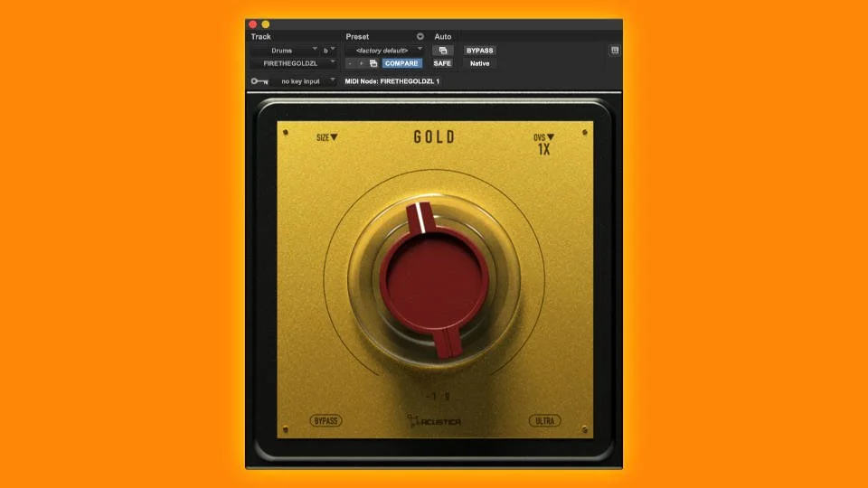Viewport: 868px width, 488px height.
Task: Open the OVS oversampling dropdown
Action: pyautogui.click(x=543, y=137)
